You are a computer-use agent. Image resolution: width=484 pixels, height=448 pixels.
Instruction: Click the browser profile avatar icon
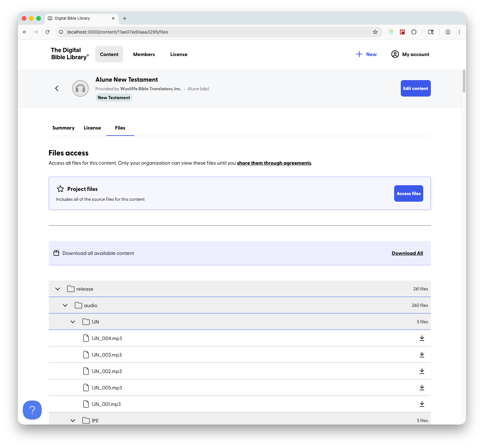click(x=448, y=32)
